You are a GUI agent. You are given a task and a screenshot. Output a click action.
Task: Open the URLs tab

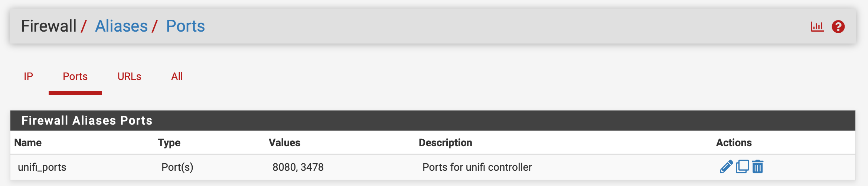click(x=129, y=76)
